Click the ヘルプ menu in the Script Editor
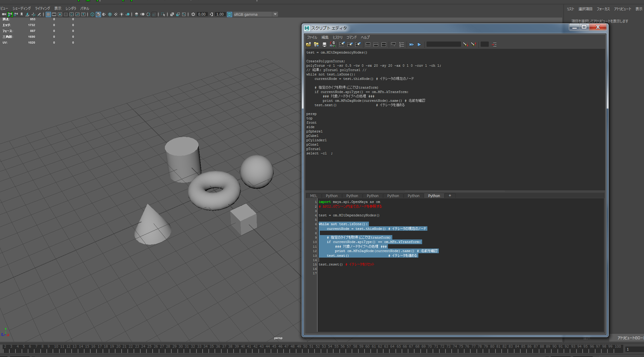Viewport: 644px width, 357px height. coord(365,37)
